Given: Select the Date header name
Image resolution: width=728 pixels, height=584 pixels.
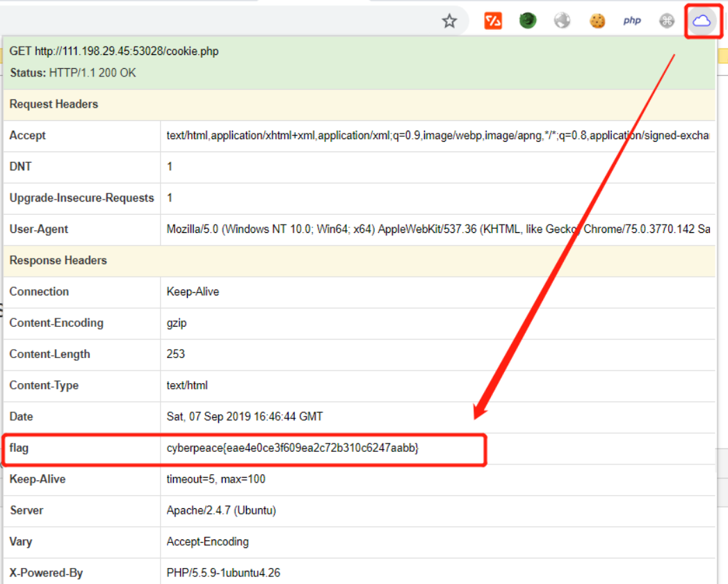Looking at the screenshot, I should pyautogui.click(x=21, y=416).
